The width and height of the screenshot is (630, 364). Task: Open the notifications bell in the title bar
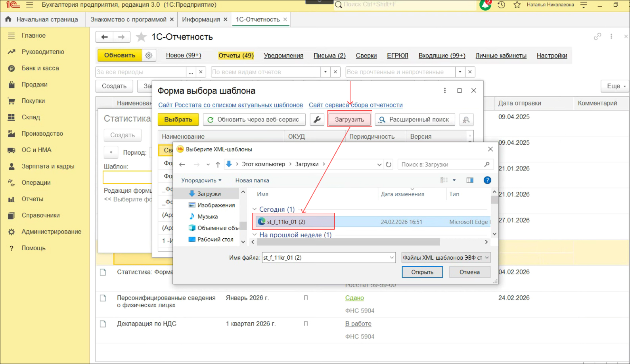point(485,5)
